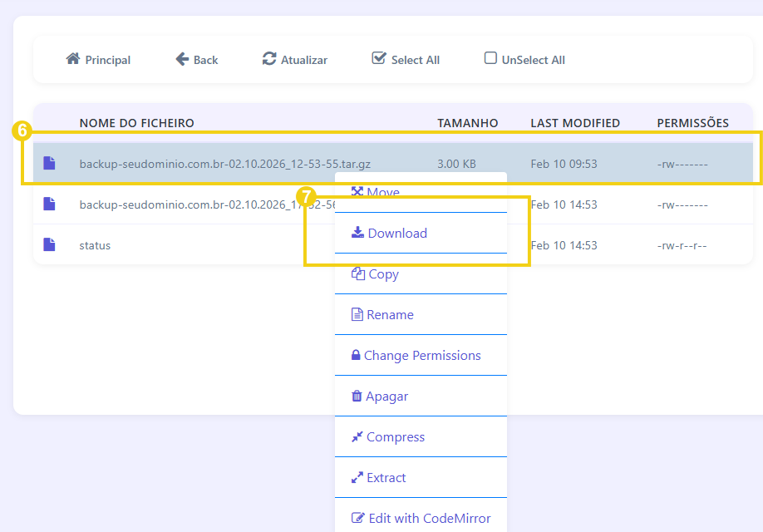
Task: Click the file icon next to status
Action: 49,245
